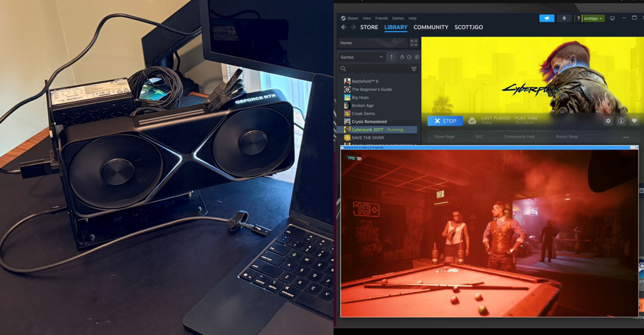This screenshot has height=335, width=644.
Task: Click the question mark help icon
Action: (x=578, y=18)
